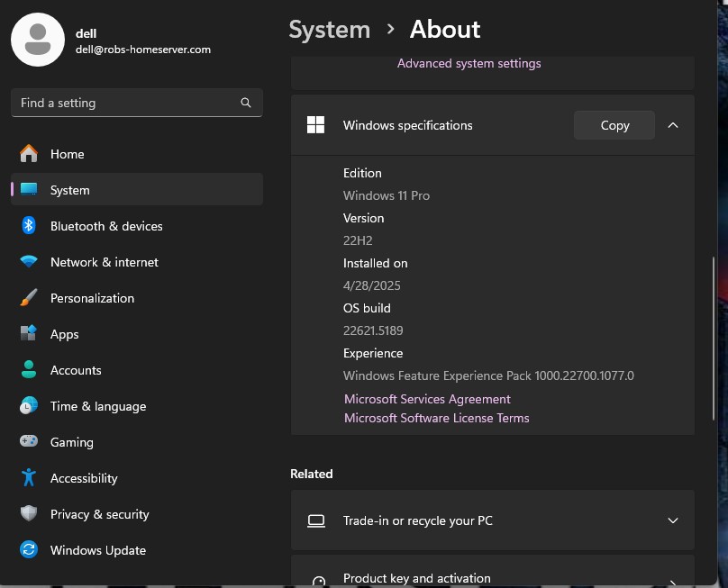Open Apps using its sidebar icon
Screen dimensions: 728x588
[x=29, y=334]
